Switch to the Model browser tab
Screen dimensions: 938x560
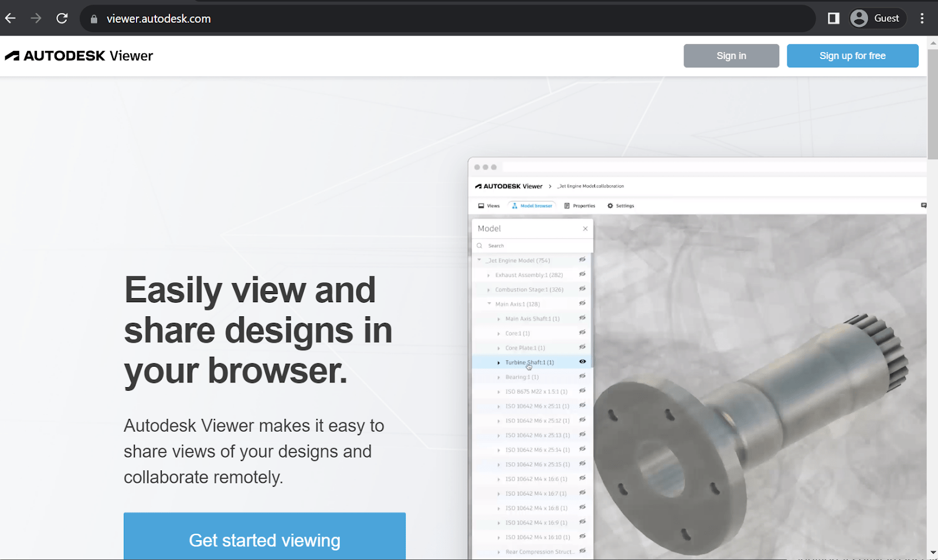click(x=532, y=205)
